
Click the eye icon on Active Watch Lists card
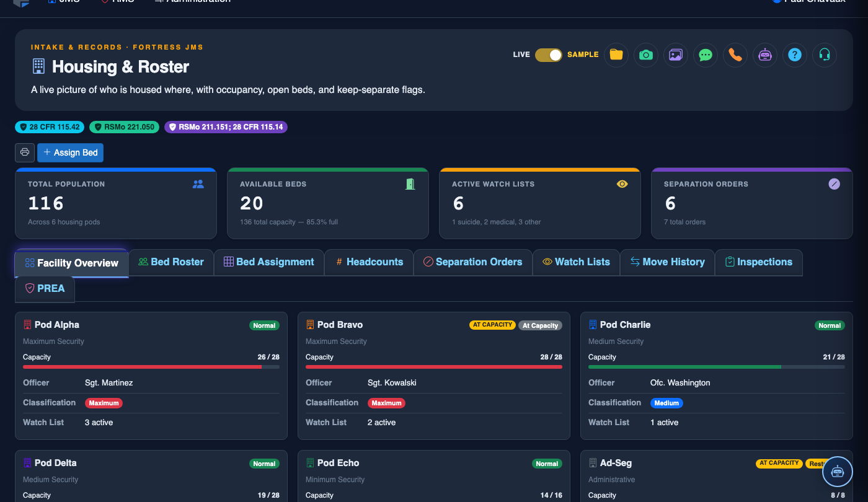[x=622, y=184]
